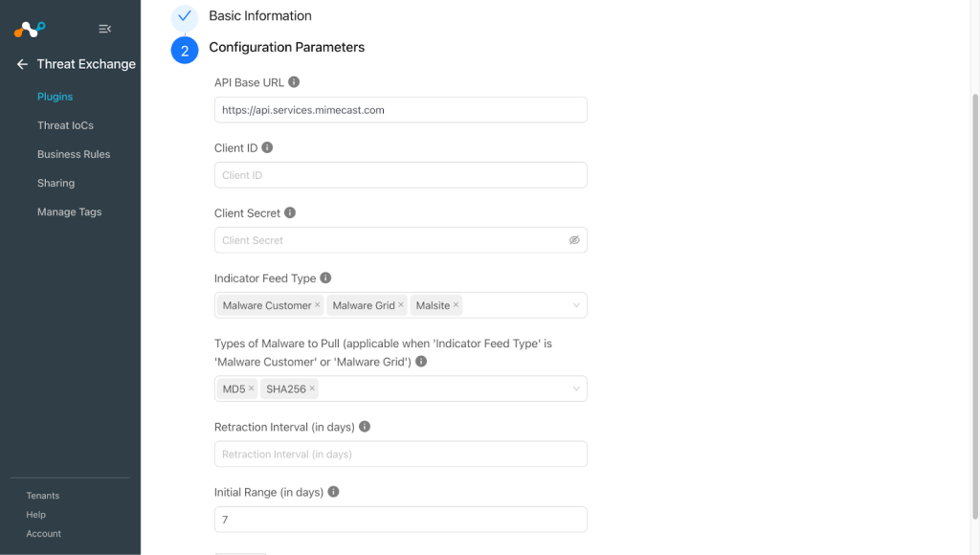The height and width of the screenshot is (555, 980).
Task: Open info icon beside Client Secret label
Action: (x=290, y=212)
